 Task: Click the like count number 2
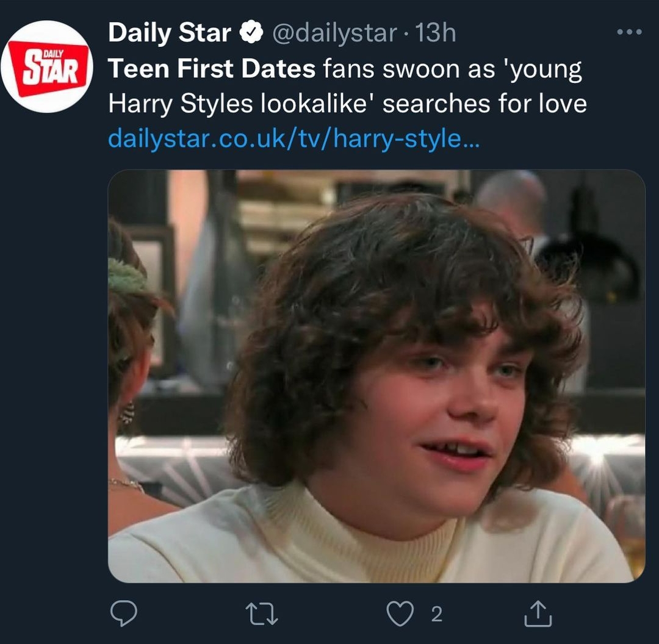[436, 615]
